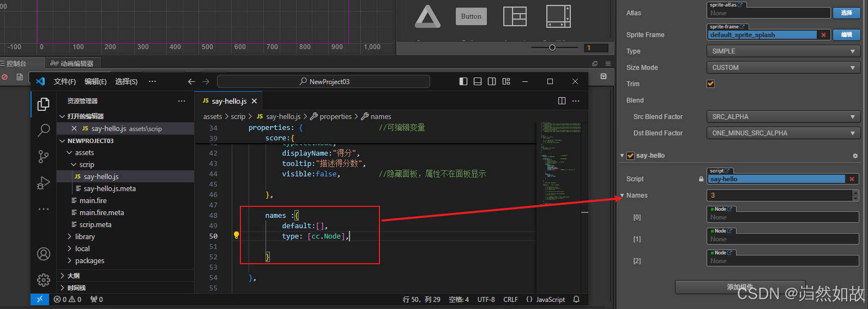Toggle the primary sidebar layout icon
This screenshot has height=309, width=868.
[x=463, y=81]
